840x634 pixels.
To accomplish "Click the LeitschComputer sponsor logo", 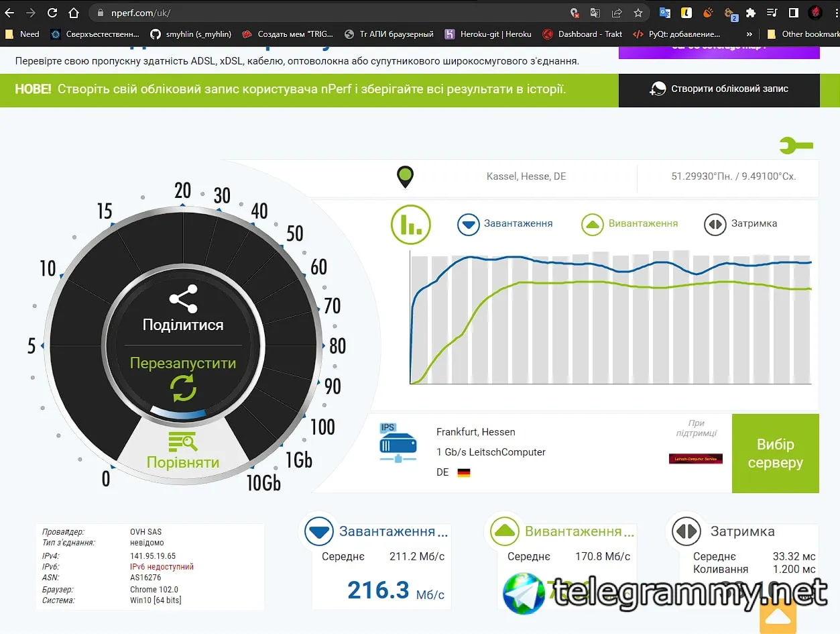I will (696, 459).
